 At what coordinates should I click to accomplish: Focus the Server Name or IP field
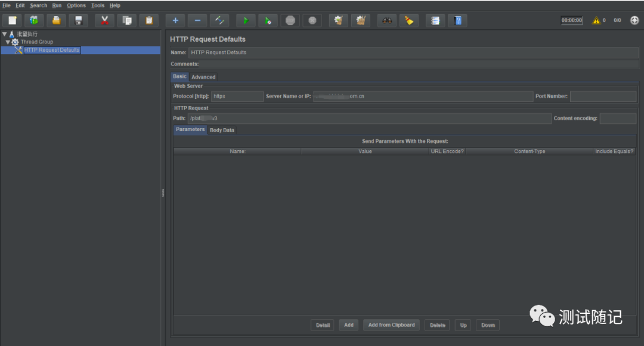point(423,96)
